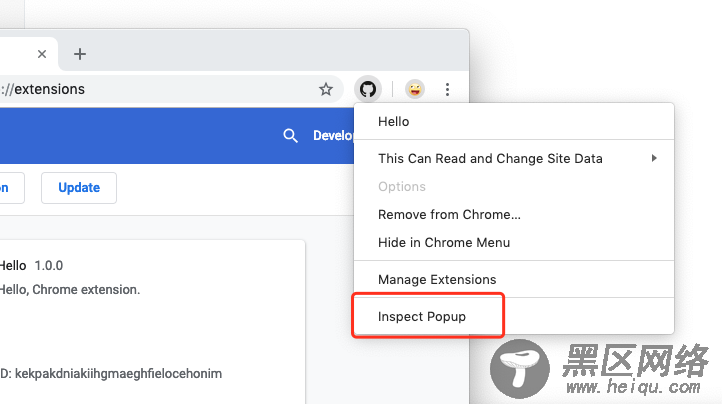Image resolution: width=722 pixels, height=404 pixels.
Task: Select Hide in Chrome Menu
Action: [444, 242]
